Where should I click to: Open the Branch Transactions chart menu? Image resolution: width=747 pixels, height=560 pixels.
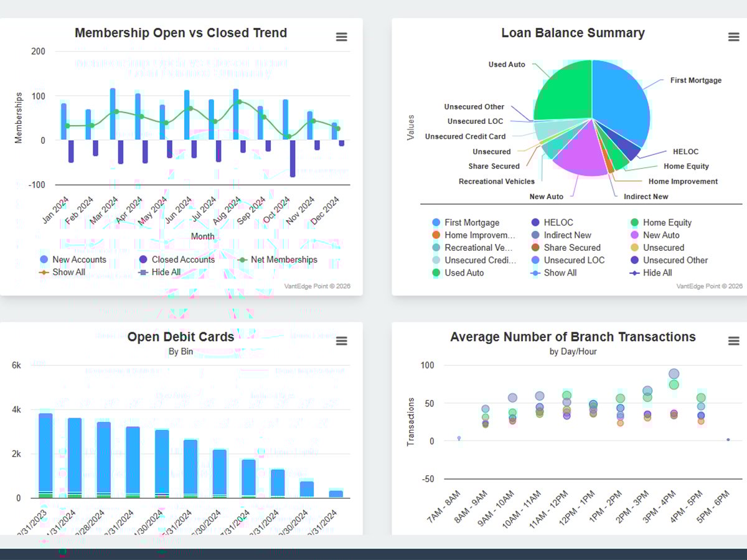coord(733,341)
